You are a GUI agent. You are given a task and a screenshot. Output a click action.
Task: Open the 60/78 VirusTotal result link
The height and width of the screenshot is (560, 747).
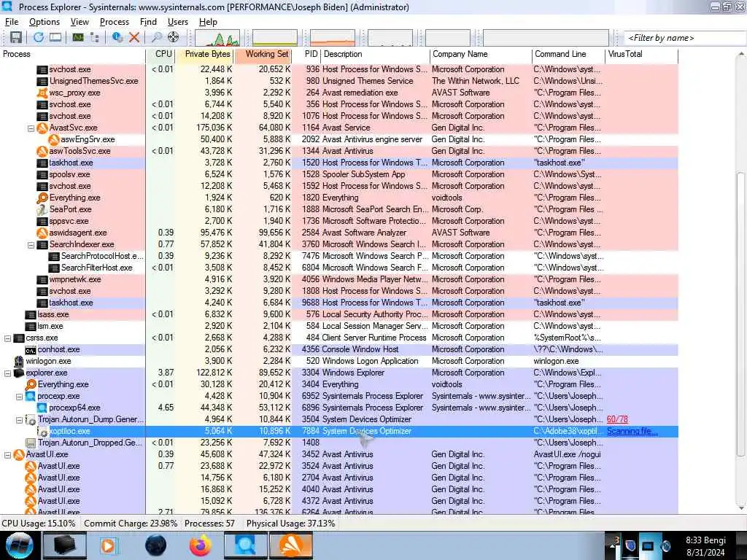tap(617, 419)
